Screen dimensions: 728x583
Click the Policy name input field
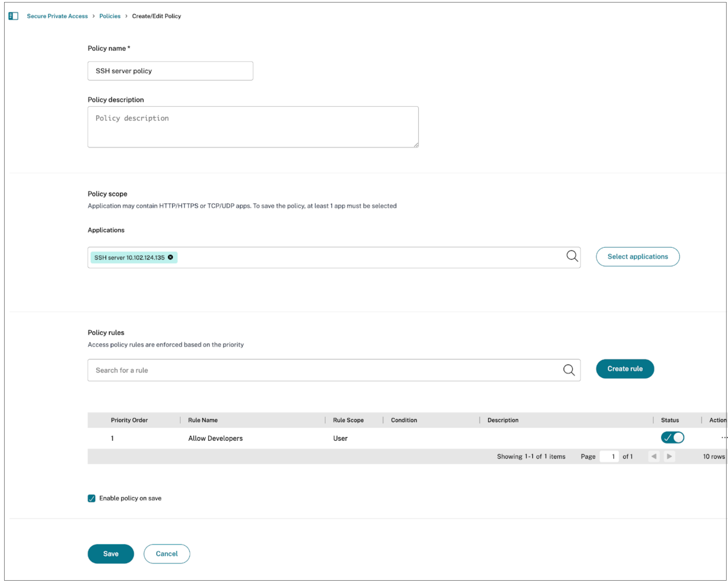coord(170,71)
